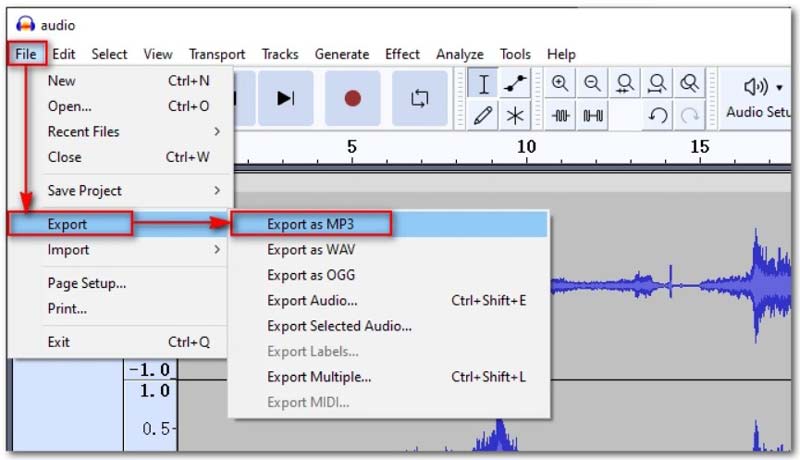Select the Selection (I-beam) tool
Image resolution: width=800 pixels, height=460 pixels.
tap(483, 83)
